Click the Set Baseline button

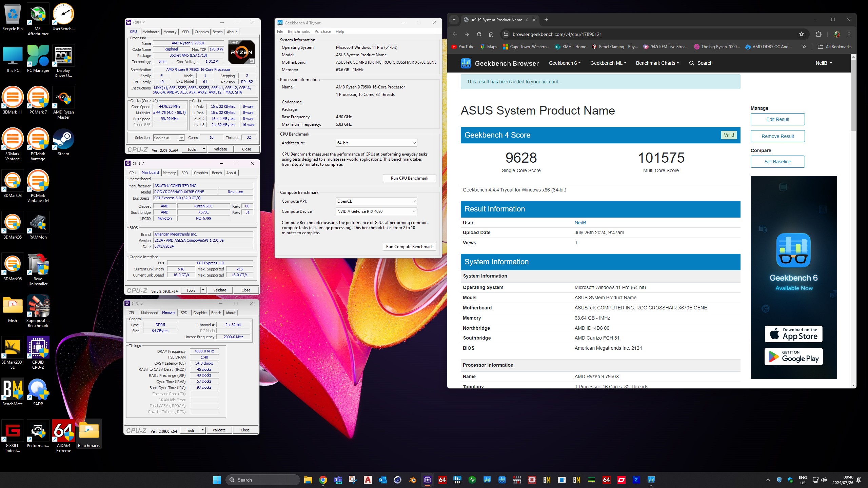(x=777, y=162)
